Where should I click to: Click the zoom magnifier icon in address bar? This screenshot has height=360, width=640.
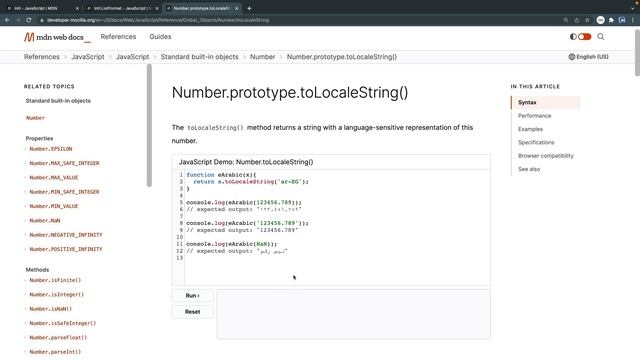pyautogui.click(x=565, y=20)
